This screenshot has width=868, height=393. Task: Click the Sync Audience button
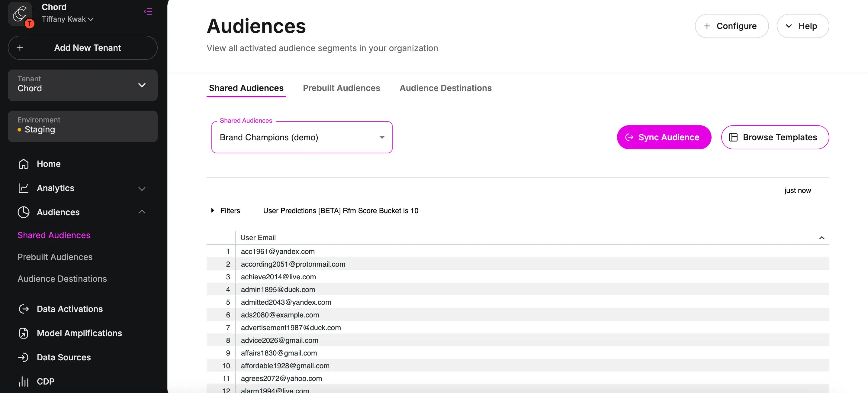click(664, 137)
